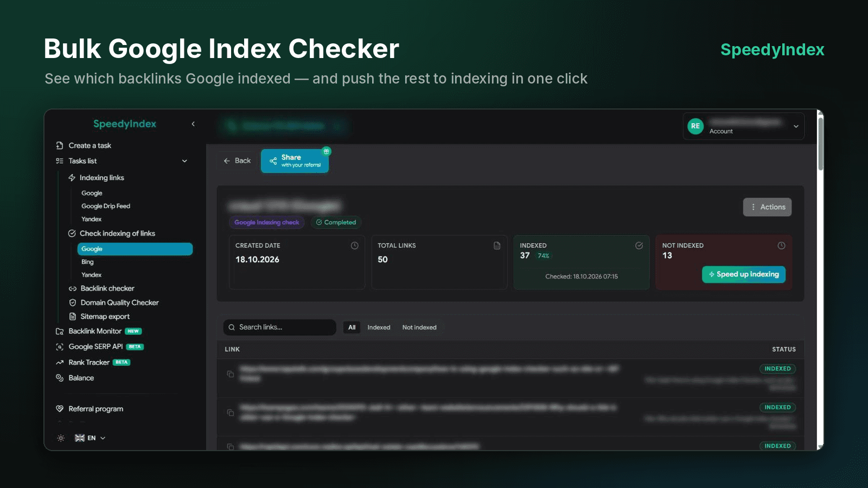Click check icon in Indexed card
The width and height of the screenshot is (868, 488).
pos(639,246)
